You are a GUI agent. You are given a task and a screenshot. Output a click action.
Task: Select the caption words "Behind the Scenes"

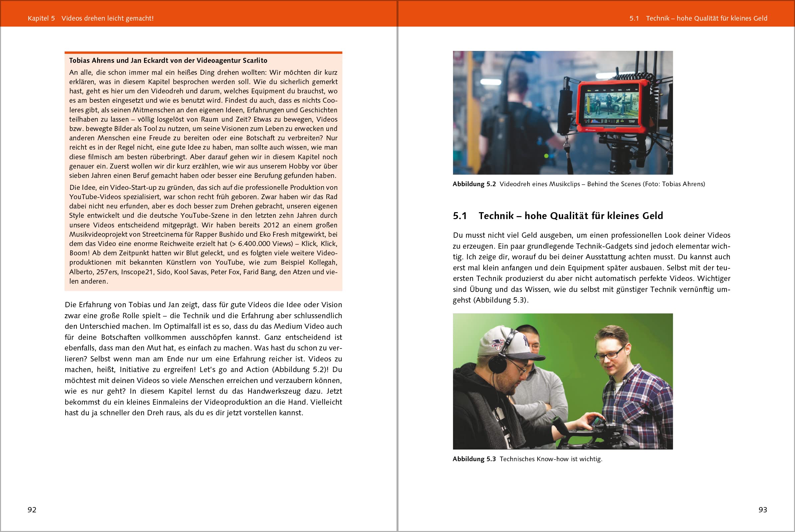click(614, 184)
